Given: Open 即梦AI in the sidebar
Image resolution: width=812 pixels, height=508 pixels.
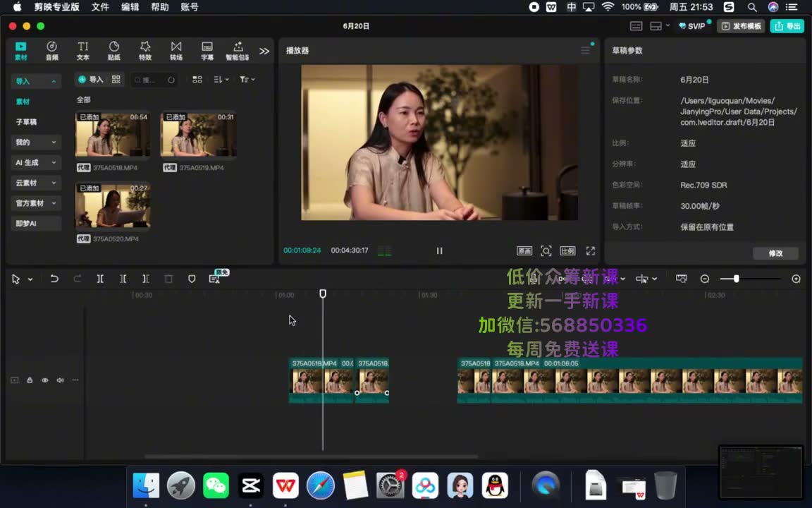Looking at the screenshot, I should (36, 224).
